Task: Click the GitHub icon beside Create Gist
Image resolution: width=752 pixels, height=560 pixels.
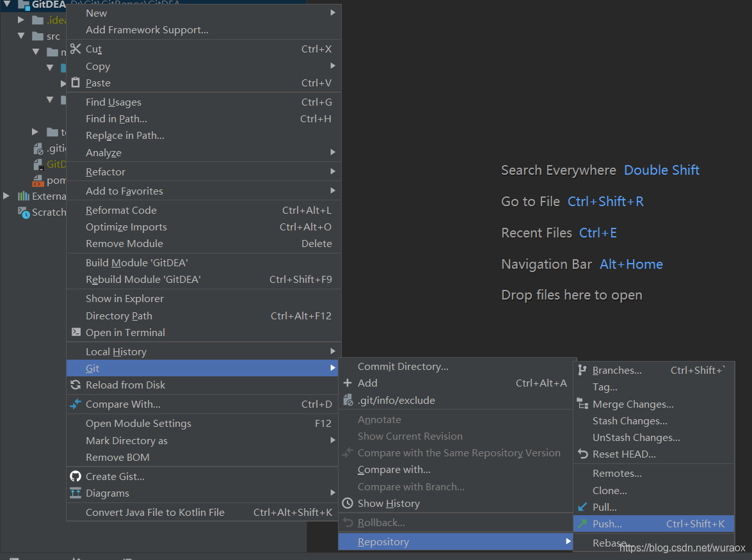Action: pos(76,476)
